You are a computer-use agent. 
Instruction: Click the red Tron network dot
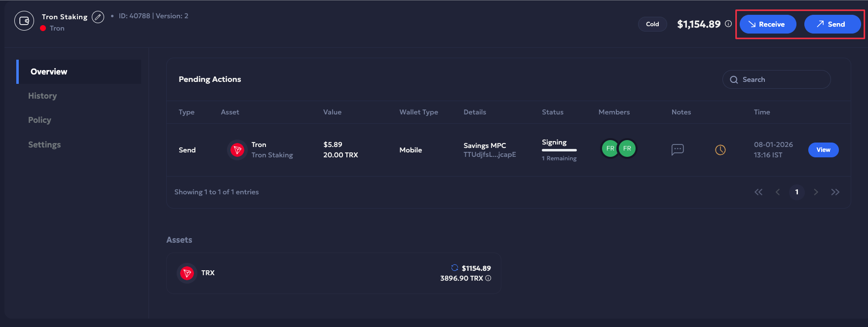pos(43,29)
